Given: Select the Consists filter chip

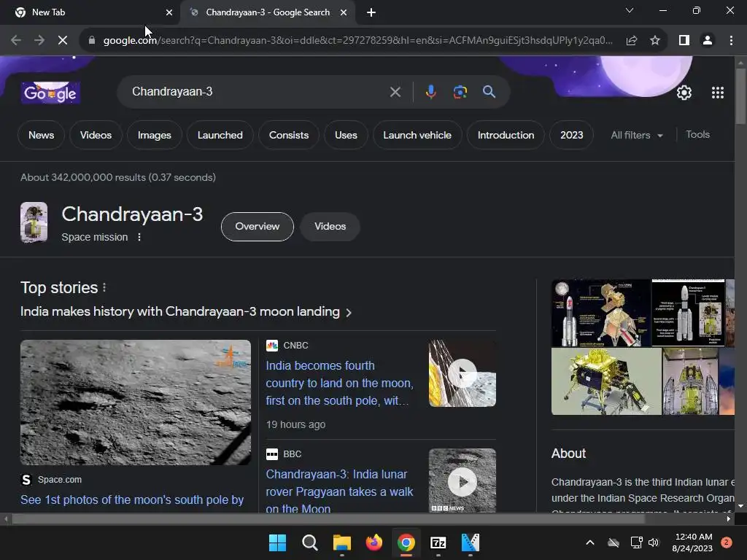Looking at the screenshot, I should (289, 135).
